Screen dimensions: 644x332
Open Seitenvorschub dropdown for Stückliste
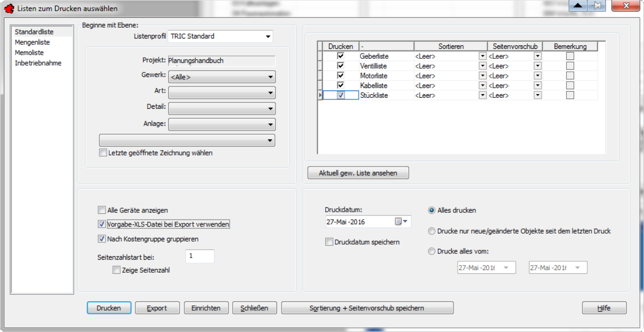tap(538, 95)
